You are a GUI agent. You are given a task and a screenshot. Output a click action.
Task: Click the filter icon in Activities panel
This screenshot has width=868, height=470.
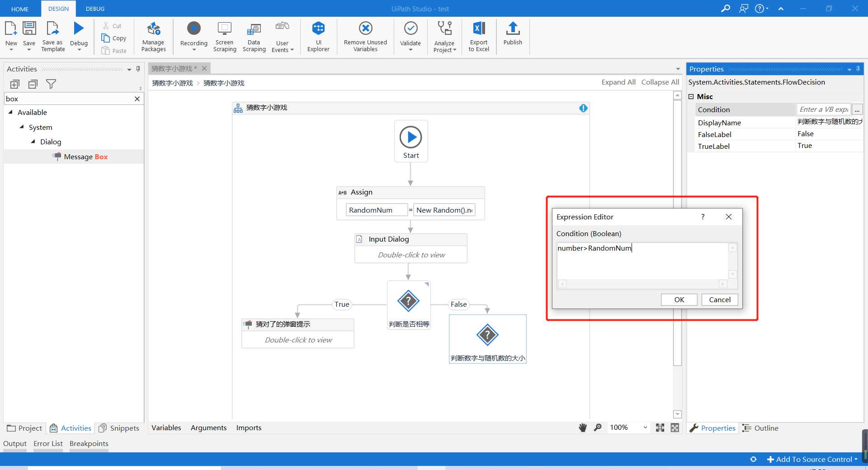[51, 84]
